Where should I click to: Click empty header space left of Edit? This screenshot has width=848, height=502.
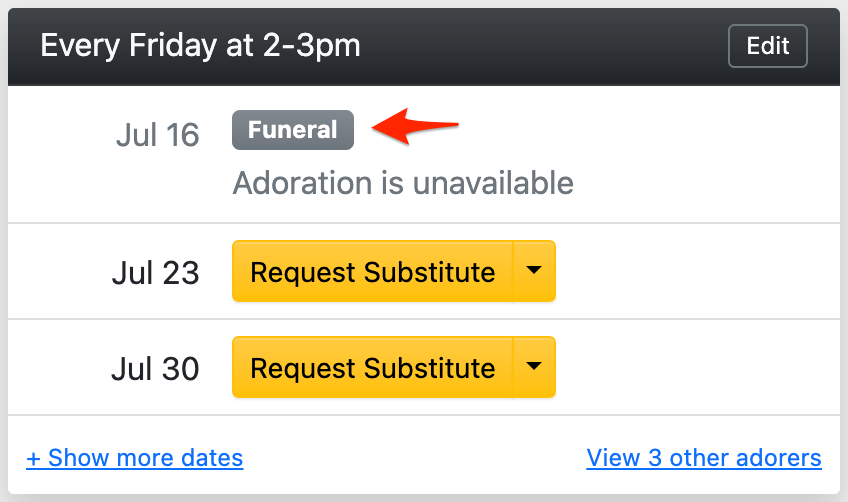(550, 46)
